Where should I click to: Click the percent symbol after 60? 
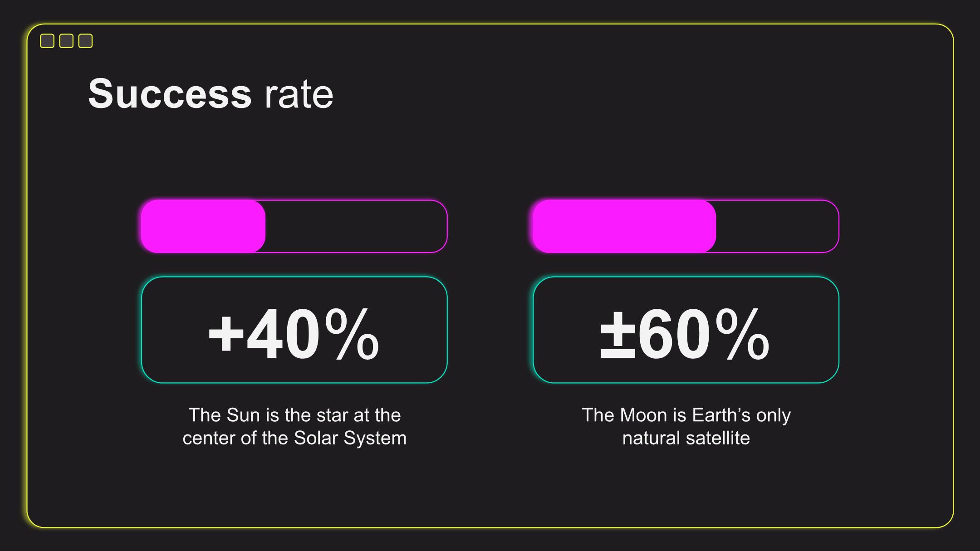(x=743, y=334)
